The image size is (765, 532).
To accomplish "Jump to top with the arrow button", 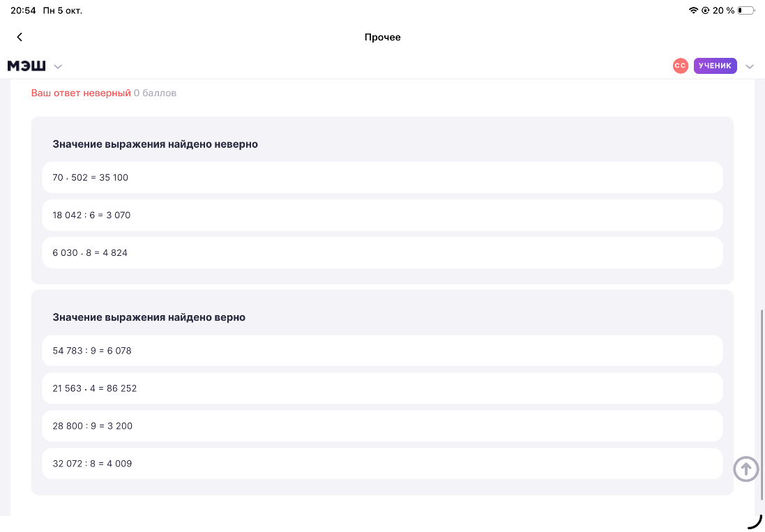I will pyautogui.click(x=746, y=469).
